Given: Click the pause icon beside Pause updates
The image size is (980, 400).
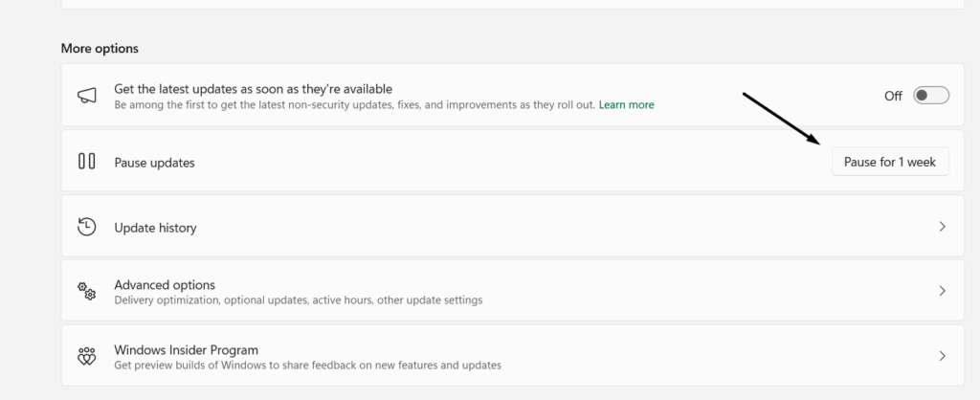Looking at the screenshot, I should click(87, 162).
